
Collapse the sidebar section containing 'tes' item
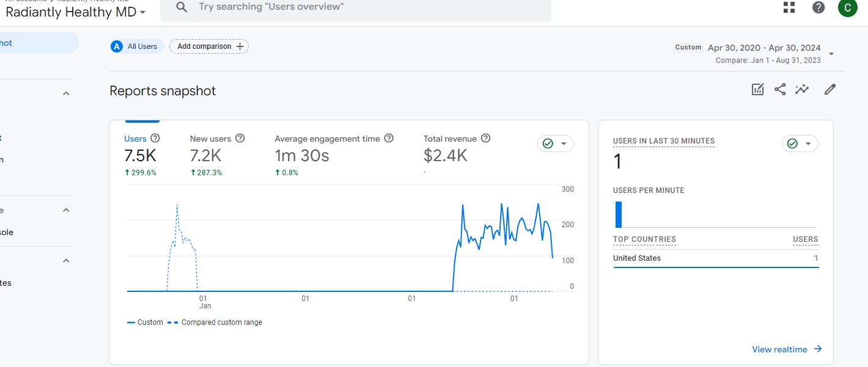(66, 261)
